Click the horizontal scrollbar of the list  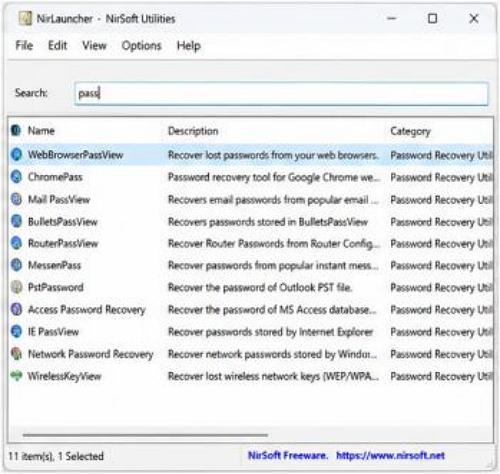(145, 435)
